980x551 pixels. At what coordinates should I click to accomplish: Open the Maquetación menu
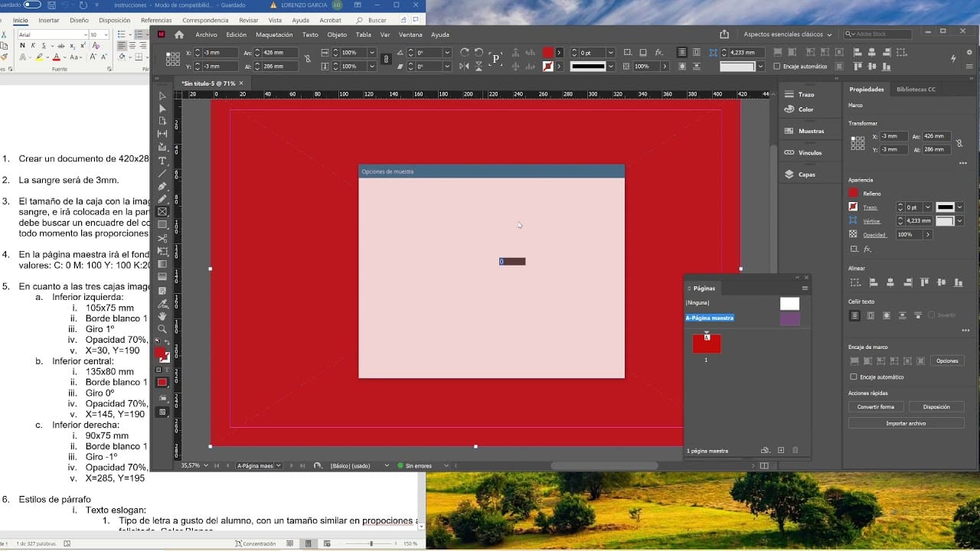pos(274,34)
